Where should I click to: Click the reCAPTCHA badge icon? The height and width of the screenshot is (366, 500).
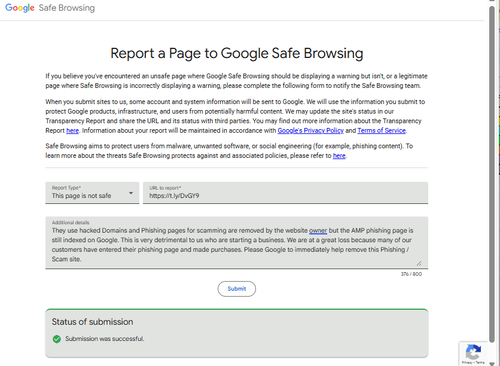pyautogui.click(x=473, y=352)
